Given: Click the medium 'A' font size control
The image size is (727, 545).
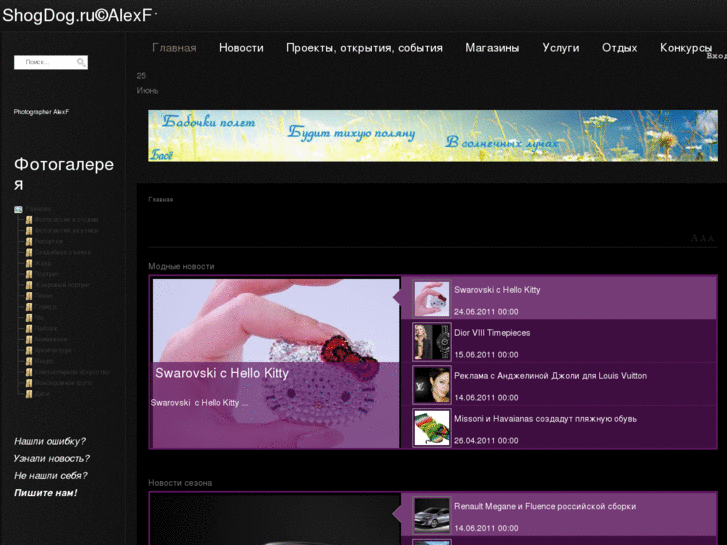Looking at the screenshot, I should 703,239.
